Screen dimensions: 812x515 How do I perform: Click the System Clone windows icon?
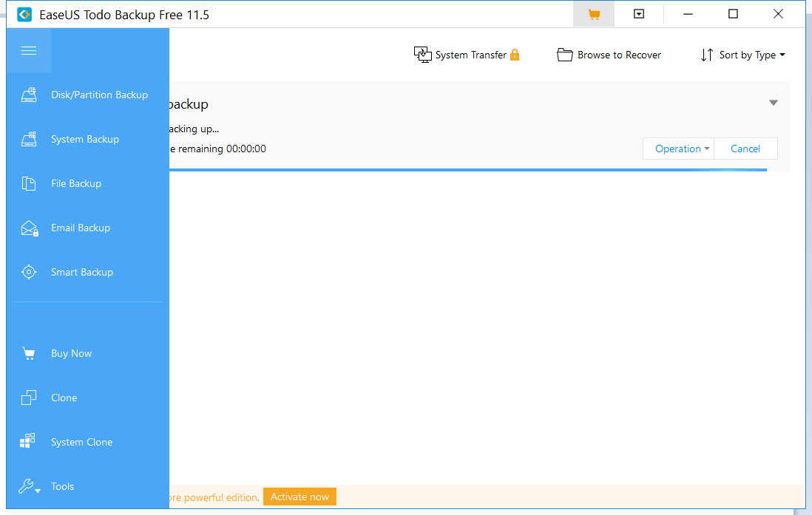[28, 442]
